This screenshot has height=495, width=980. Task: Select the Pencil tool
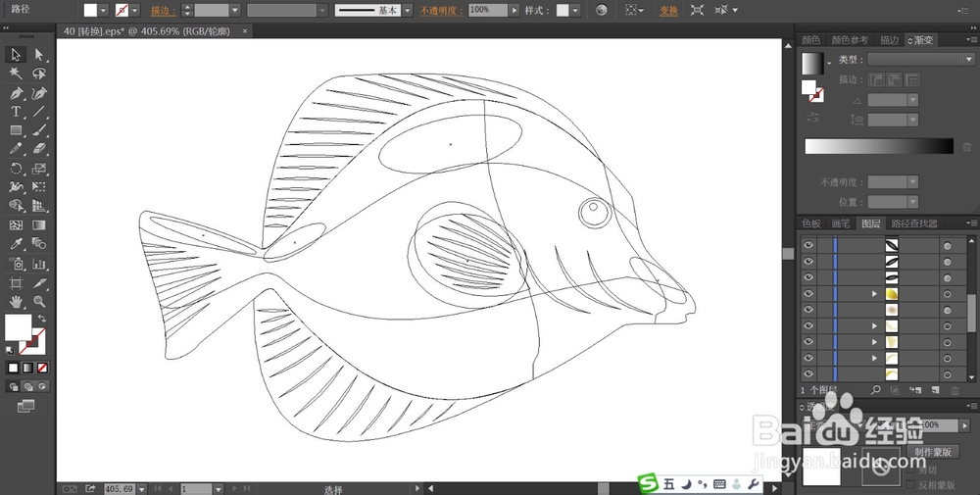click(x=16, y=149)
